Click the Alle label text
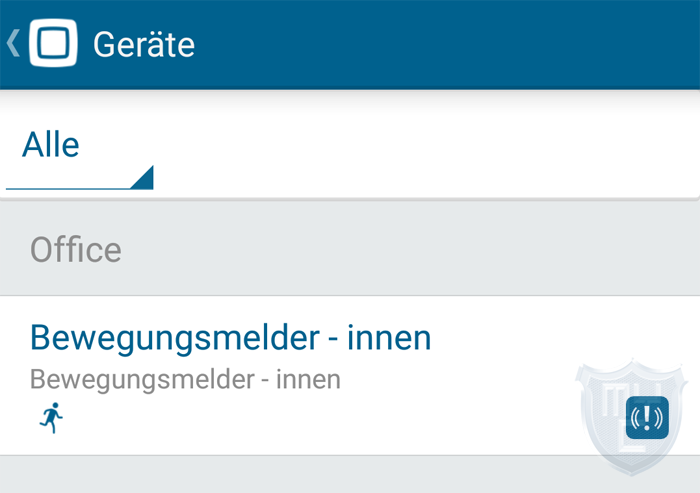The height and width of the screenshot is (493, 700). pos(50,145)
